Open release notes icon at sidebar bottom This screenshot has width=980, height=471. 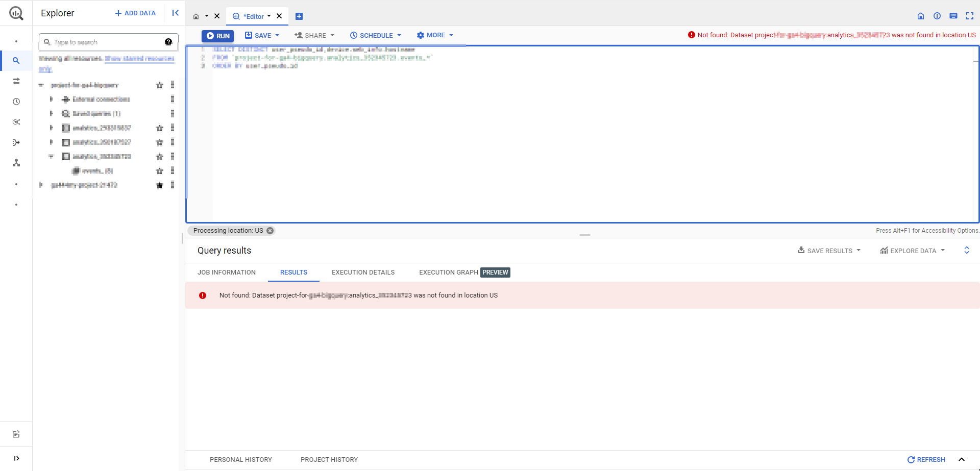[x=16, y=434]
